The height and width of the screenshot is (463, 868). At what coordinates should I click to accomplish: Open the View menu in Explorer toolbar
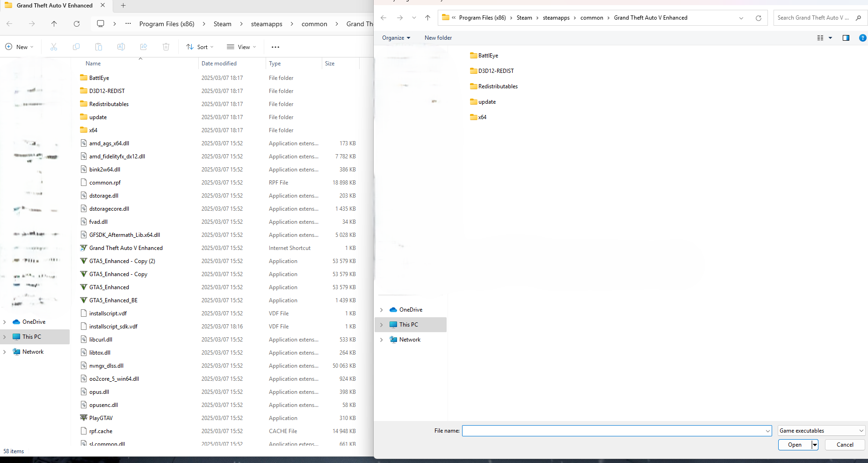[x=241, y=47]
